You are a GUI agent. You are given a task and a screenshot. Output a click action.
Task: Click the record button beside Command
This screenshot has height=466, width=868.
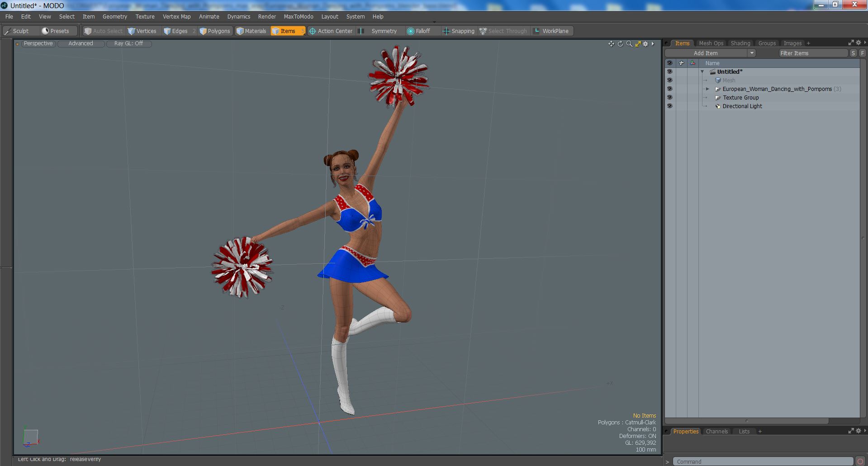coord(860,461)
